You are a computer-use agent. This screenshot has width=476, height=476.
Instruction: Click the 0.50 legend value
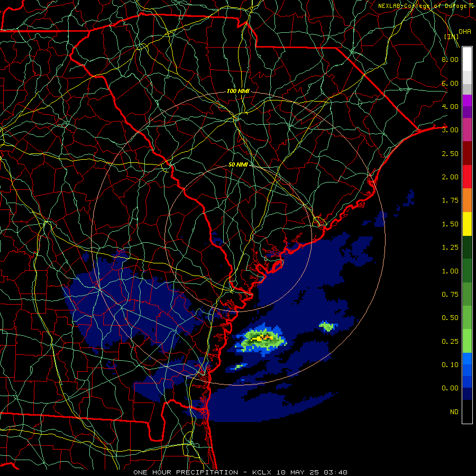[x=450, y=318]
